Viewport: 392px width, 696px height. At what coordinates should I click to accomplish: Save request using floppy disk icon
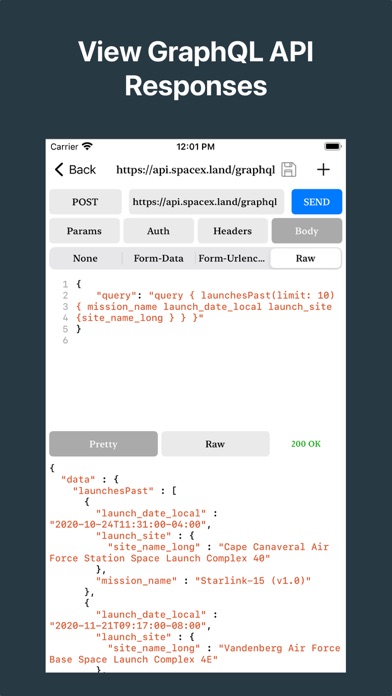point(289,170)
